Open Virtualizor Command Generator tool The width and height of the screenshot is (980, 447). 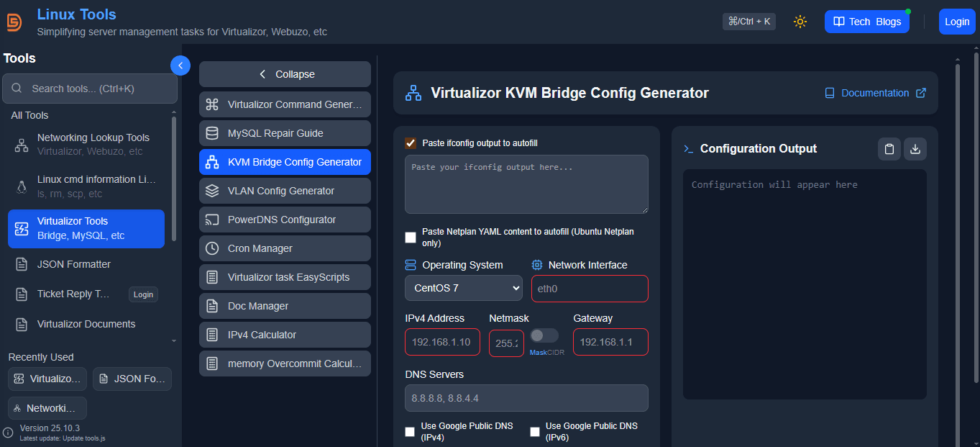[x=285, y=104]
